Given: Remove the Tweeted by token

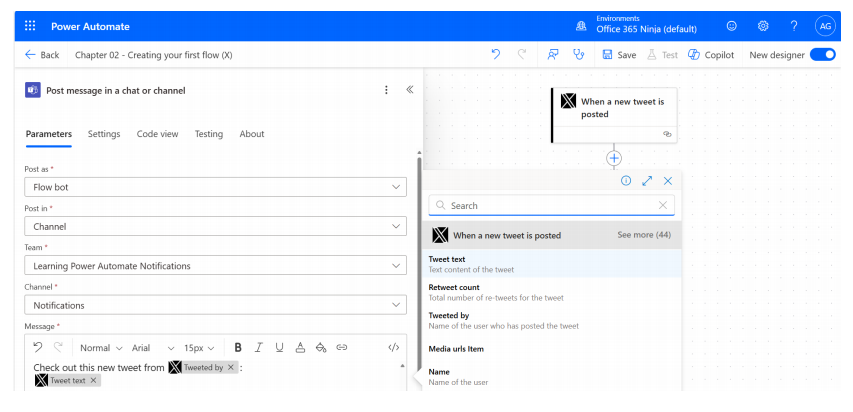Looking at the screenshot, I should 231,367.
